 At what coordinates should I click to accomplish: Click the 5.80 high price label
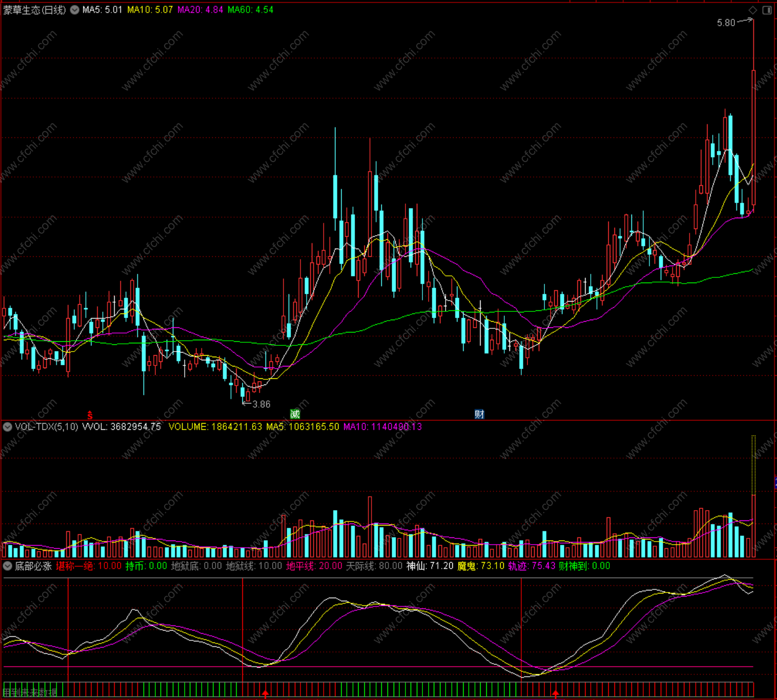(726, 23)
